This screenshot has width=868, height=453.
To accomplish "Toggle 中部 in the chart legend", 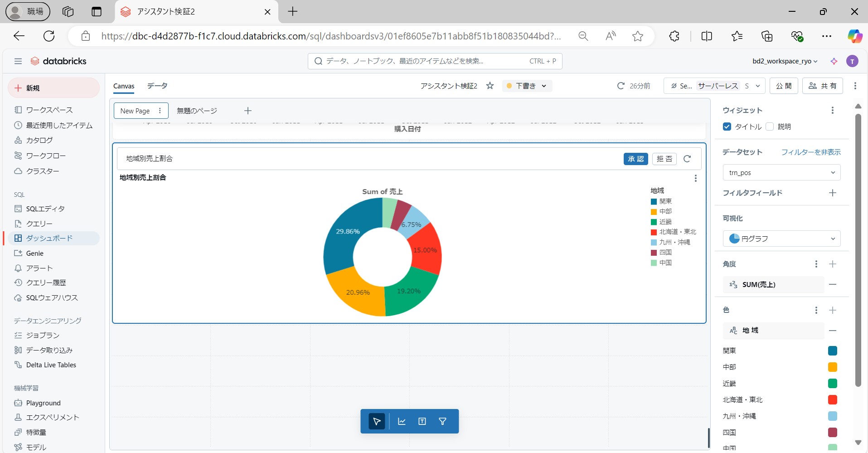I will (x=661, y=211).
